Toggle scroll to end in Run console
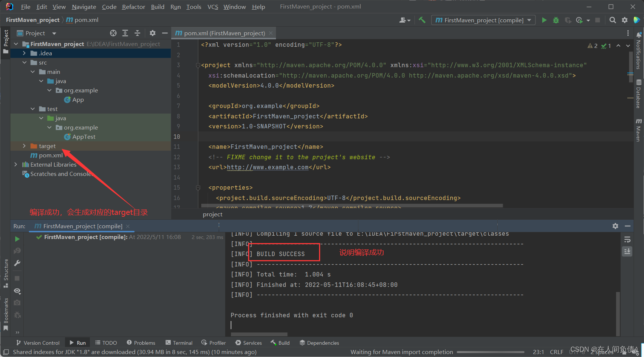 pyautogui.click(x=627, y=252)
